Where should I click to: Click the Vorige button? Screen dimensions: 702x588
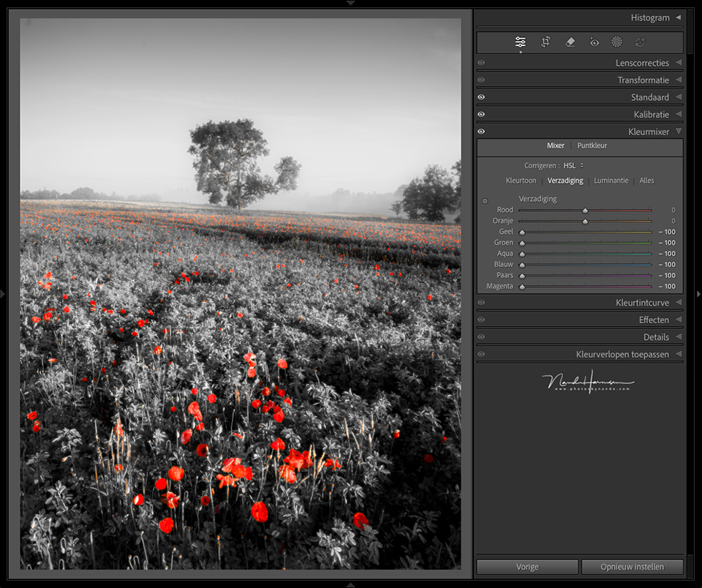point(527,567)
